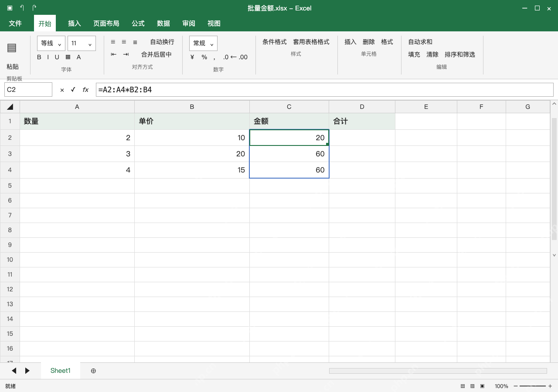Toggle 自动换行 wrap text

coord(162,42)
